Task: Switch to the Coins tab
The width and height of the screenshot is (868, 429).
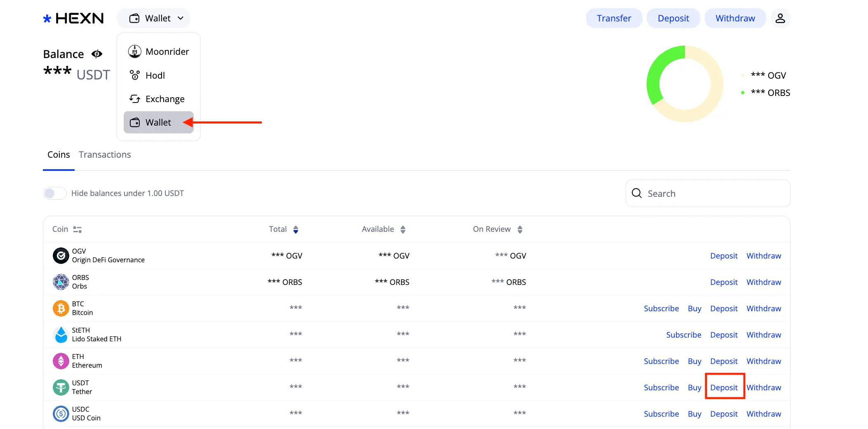Action: 59,154
